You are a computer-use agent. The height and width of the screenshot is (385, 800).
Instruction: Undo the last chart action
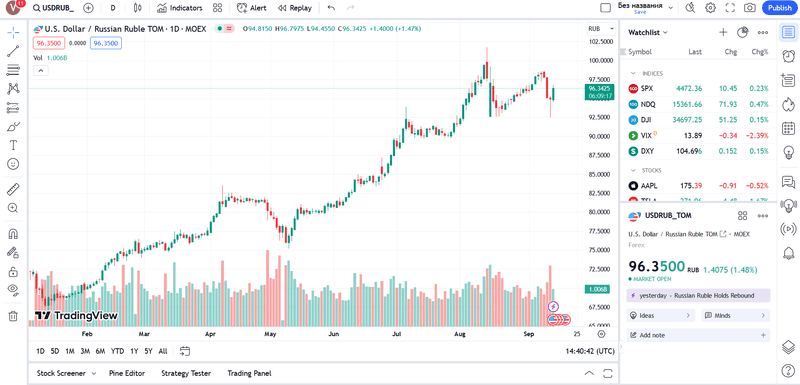coord(332,8)
